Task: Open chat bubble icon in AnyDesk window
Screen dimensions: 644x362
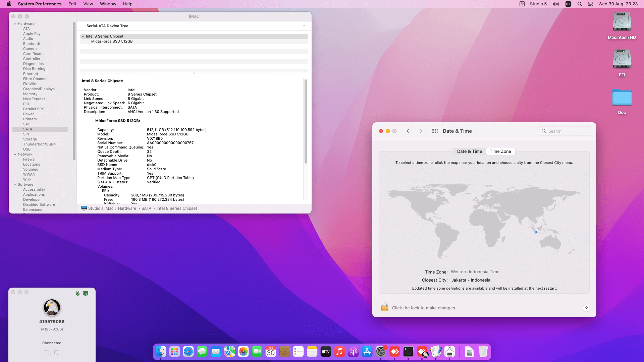Action: tap(57, 353)
